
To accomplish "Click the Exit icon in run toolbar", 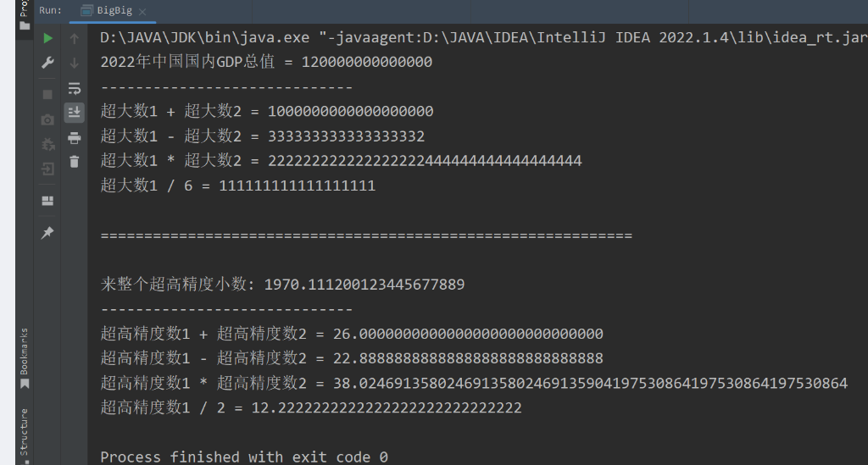I will click(x=47, y=169).
